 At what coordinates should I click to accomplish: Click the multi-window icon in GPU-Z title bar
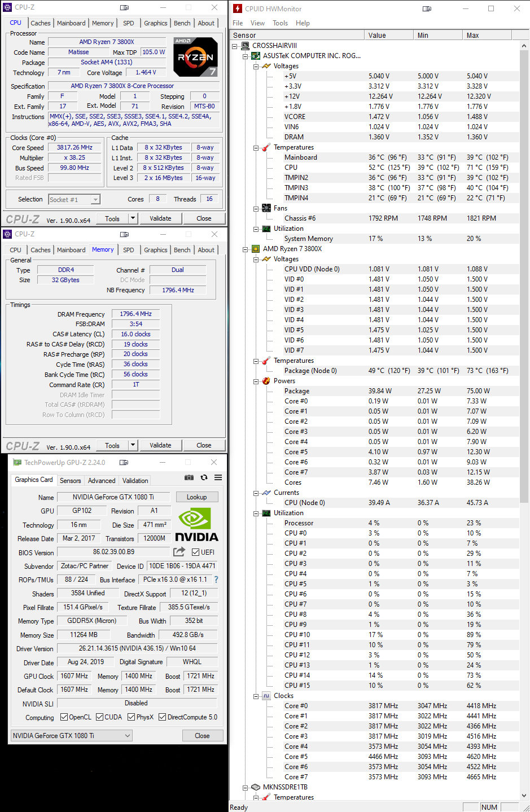pos(124,462)
